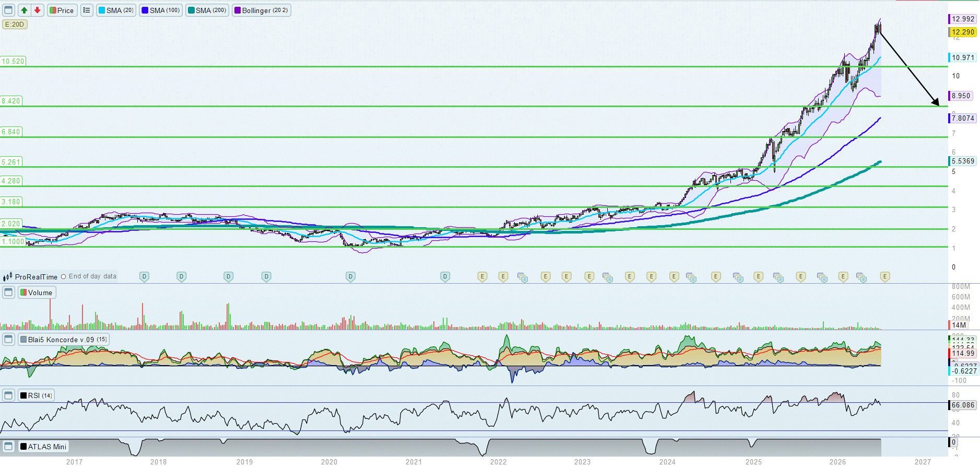Open the news bubble icon in 2026
Image resolution: width=980 pixels, height=466 pixels.
pyautogui.click(x=861, y=277)
